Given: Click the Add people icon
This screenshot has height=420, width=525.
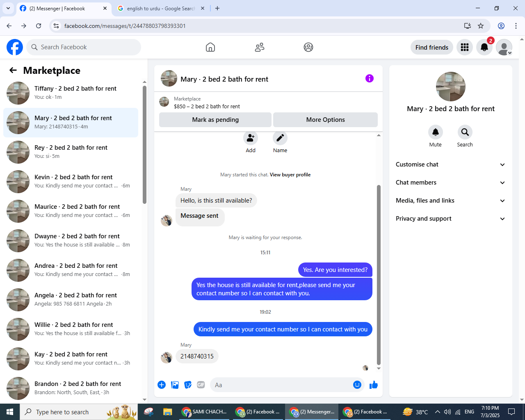Looking at the screenshot, I should tap(251, 138).
